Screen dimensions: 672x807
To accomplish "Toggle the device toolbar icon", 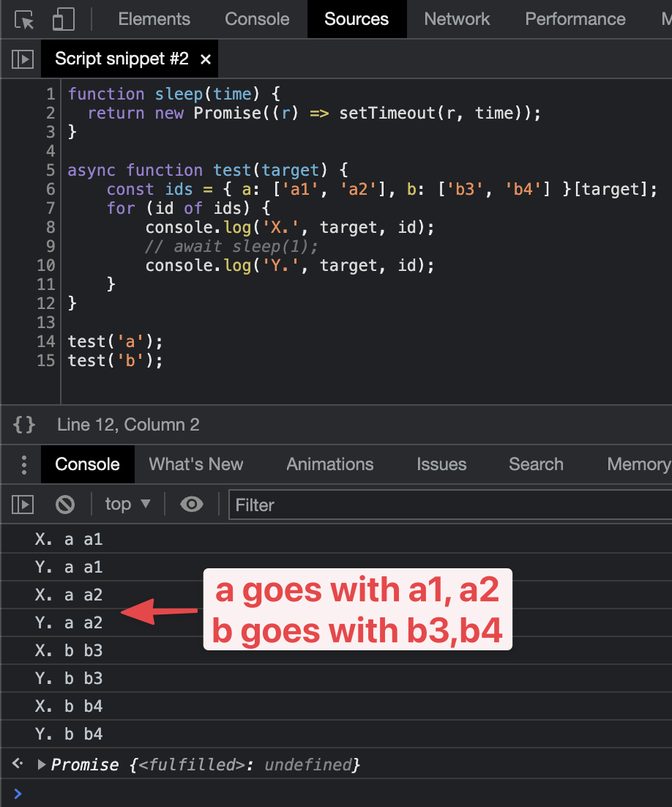I will pos(63,20).
